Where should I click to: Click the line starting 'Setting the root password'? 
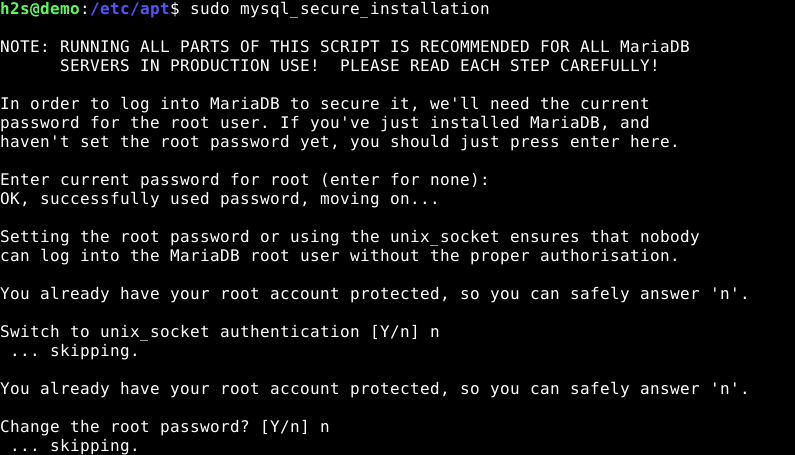click(349, 237)
